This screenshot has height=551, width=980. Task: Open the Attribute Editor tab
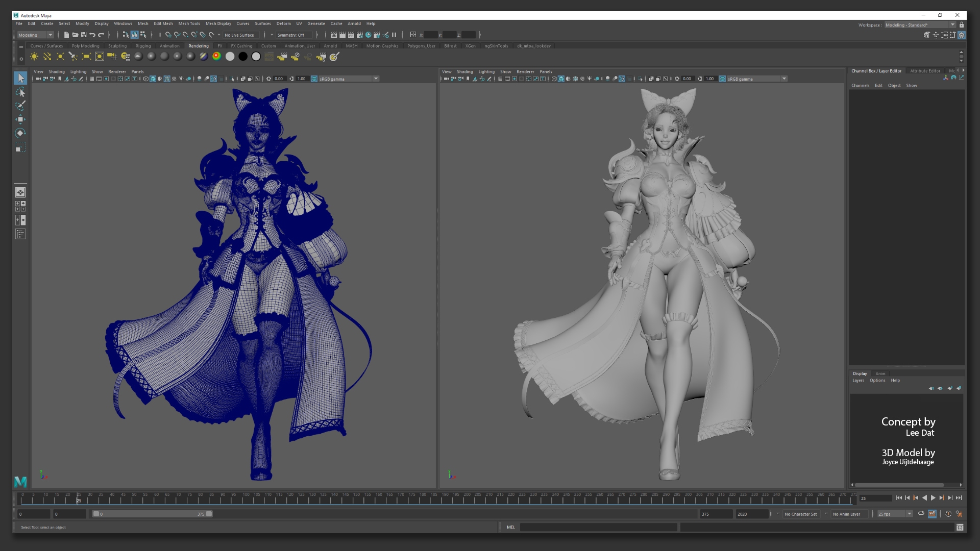point(925,71)
